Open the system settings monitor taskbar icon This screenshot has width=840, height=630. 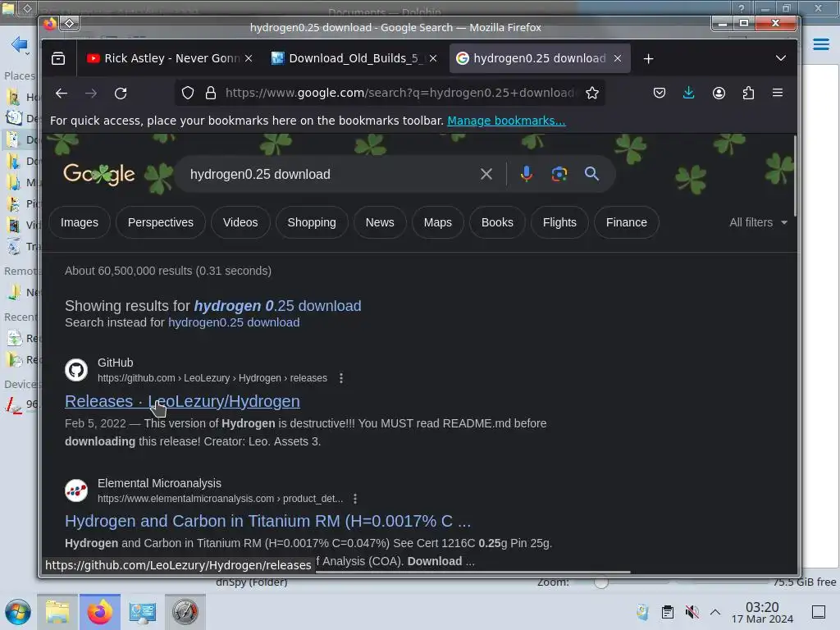[143, 612]
